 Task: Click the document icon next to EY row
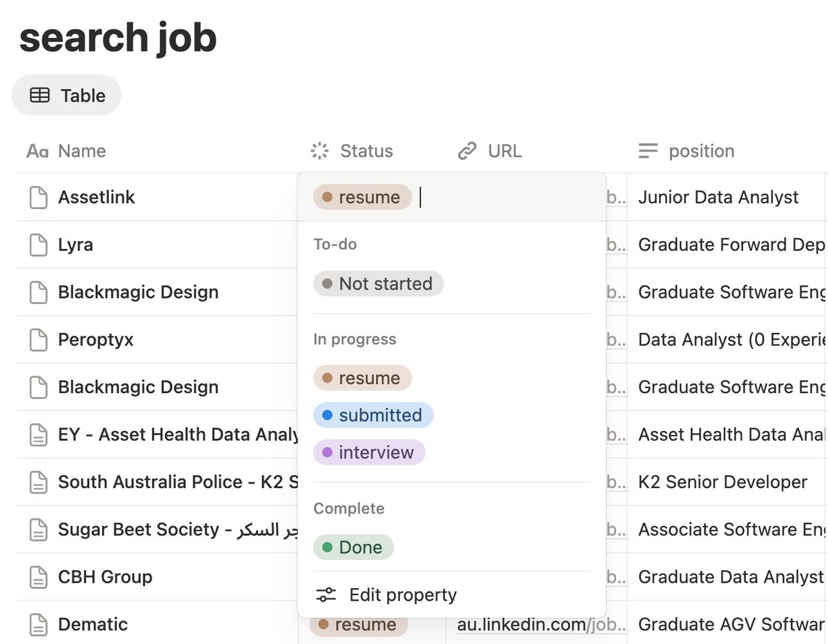click(39, 435)
